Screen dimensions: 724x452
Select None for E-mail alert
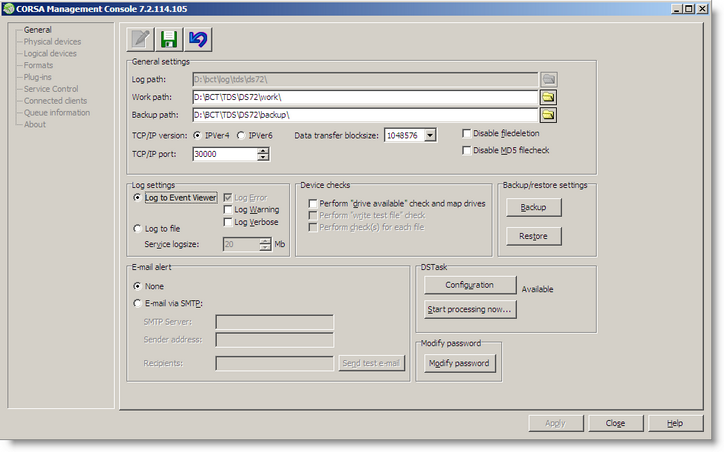coord(137,286)
